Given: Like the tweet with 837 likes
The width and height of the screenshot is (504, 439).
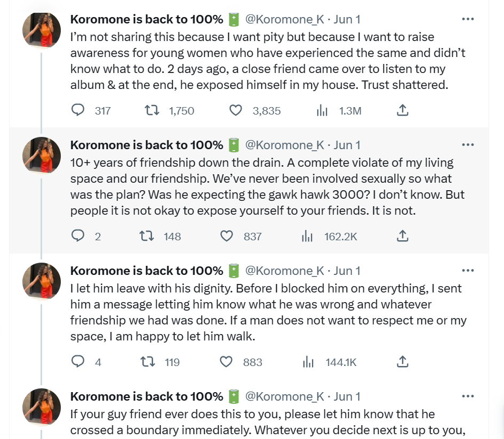Looking at the screenshot, I should (x=227, y=236).
